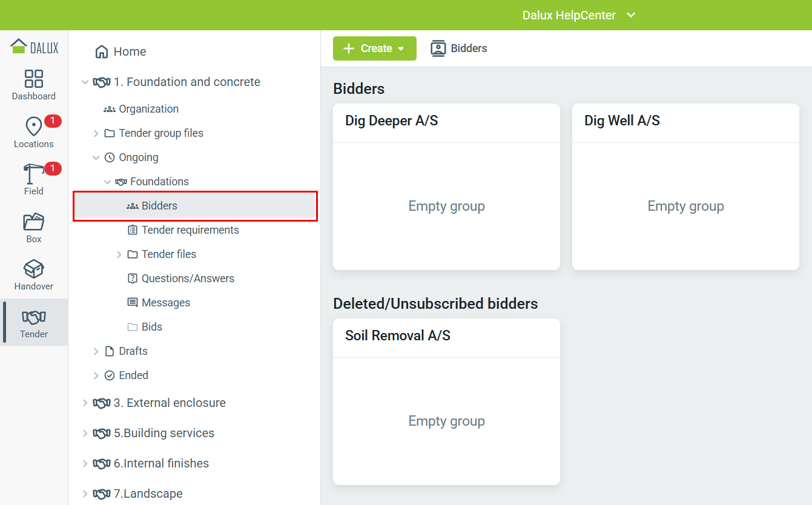This screenshot has width=812, height=505.
Task: Click the Locations notification badge
Action: coord(53,121)
